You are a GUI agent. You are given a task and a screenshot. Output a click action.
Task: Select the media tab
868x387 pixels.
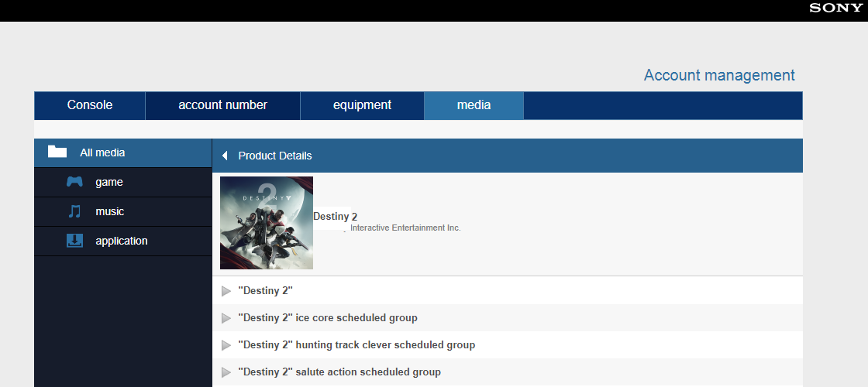[x=474, y=105]
